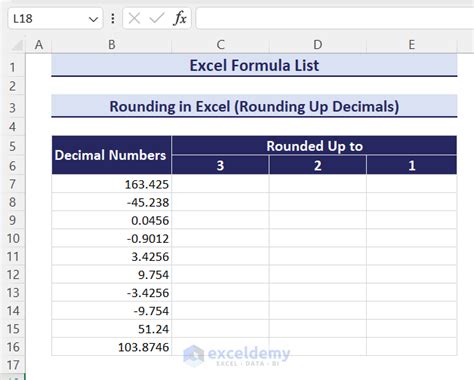Select row 4 header
Image resolution: width=474 pixels, height=380 pixels.
point(13,127)
